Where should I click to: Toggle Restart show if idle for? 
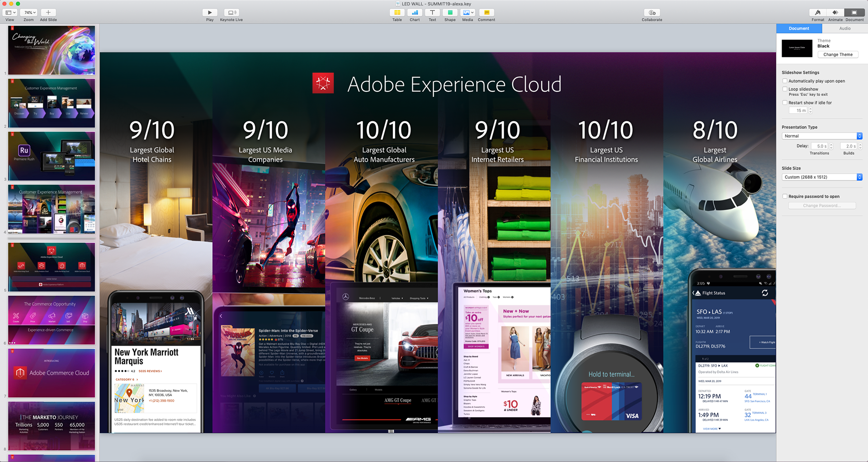(785, 103)
